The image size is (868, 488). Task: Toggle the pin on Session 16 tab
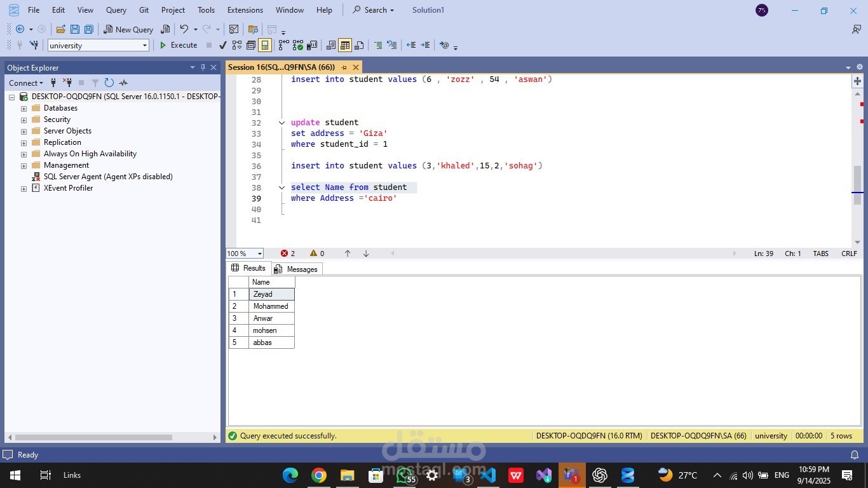344,67
